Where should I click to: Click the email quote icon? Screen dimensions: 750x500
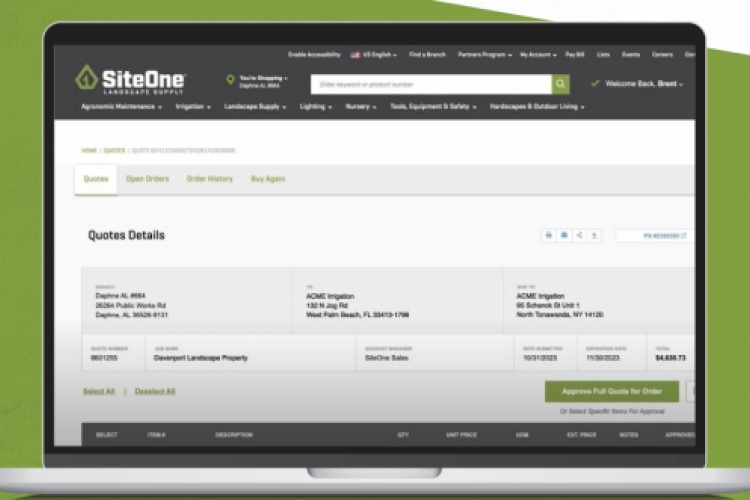564,235
